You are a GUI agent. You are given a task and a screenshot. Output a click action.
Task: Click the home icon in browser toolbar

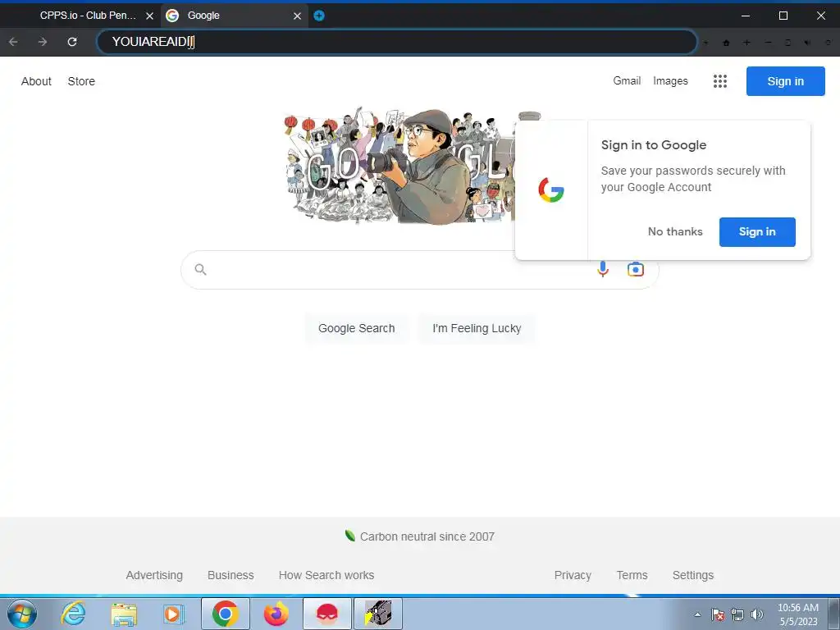pos(726,43)
